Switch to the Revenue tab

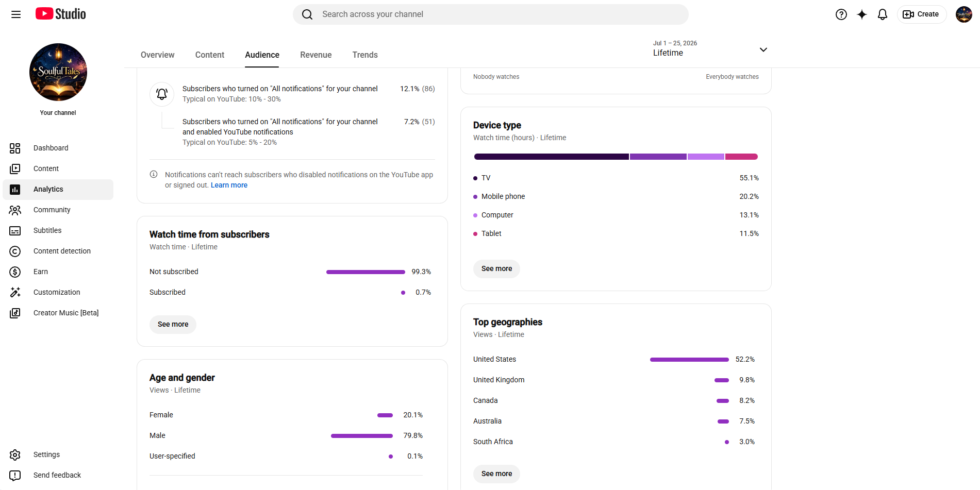click(316, 55)
